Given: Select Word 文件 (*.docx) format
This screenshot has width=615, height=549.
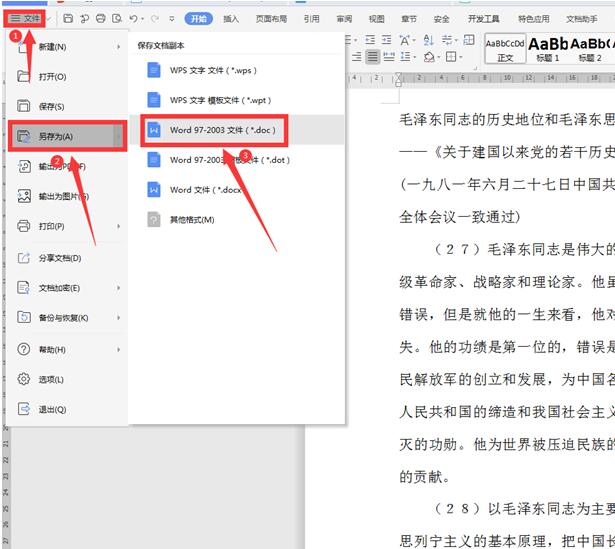Looking at the screenshot, I should pos(205,189).
